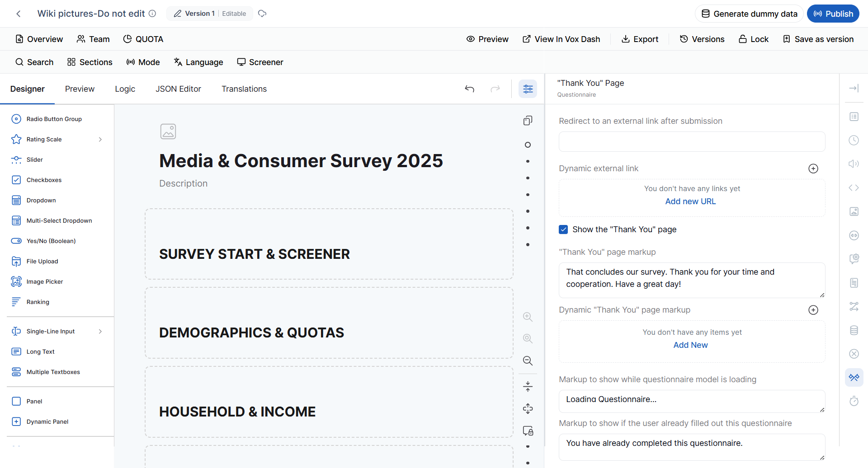Select the SURVEY START & SCREENER page

tap(329, 244)
